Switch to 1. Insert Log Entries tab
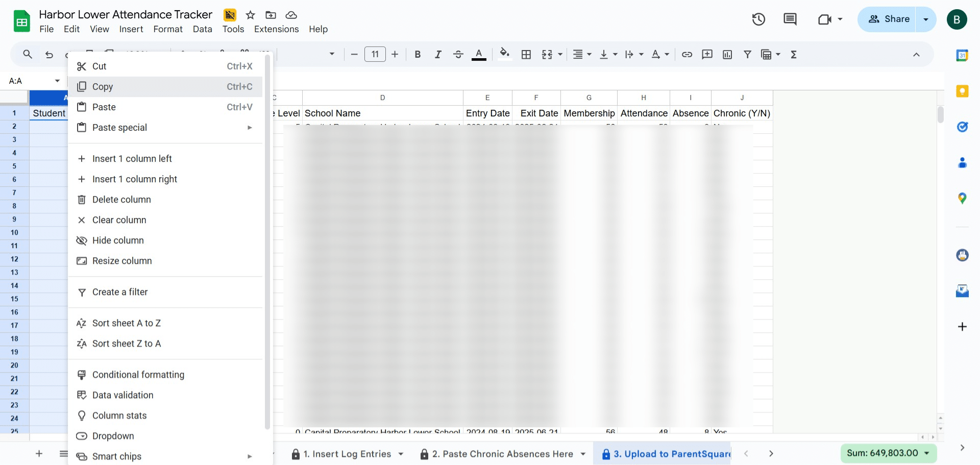Image resolution: width=980 pixels, height=465 pixels. pyautogui.click(x=347, y=454)
